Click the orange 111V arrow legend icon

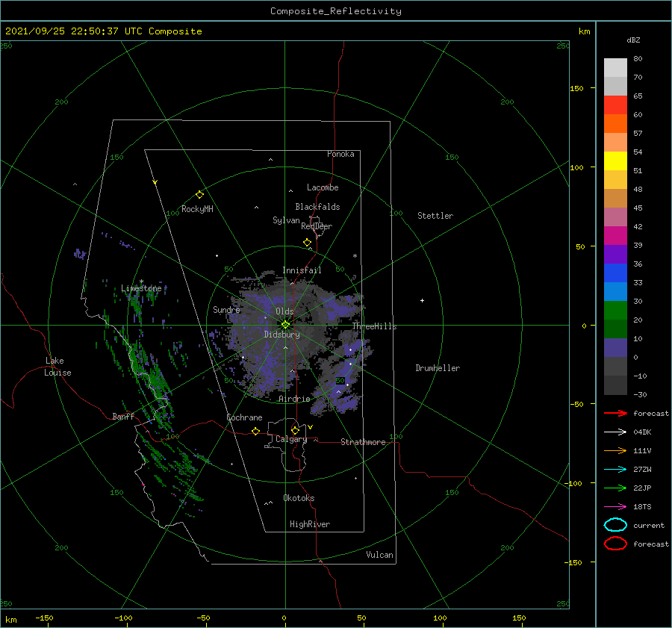615,450
